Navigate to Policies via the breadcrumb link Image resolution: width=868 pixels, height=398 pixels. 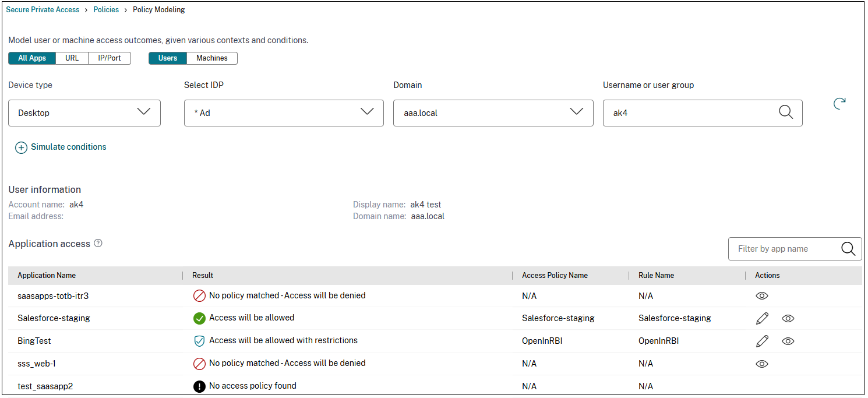coord(106,9)
